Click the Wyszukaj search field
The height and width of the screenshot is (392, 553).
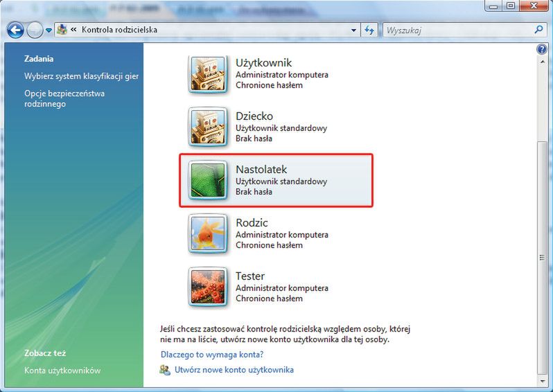click(458, 30)
